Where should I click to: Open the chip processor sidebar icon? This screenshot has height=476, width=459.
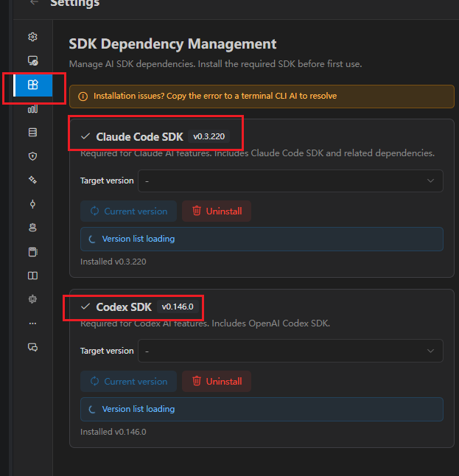tap(32, 299)
